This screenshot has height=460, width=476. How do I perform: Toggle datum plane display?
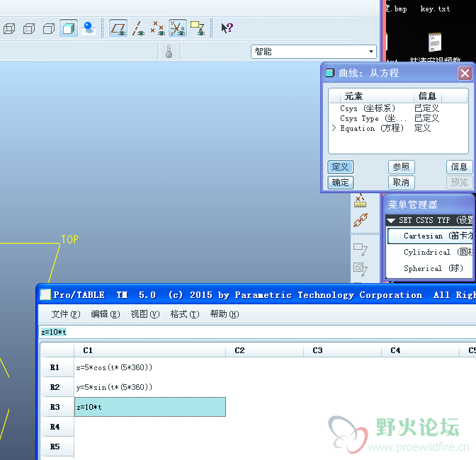tap(118, 29)
